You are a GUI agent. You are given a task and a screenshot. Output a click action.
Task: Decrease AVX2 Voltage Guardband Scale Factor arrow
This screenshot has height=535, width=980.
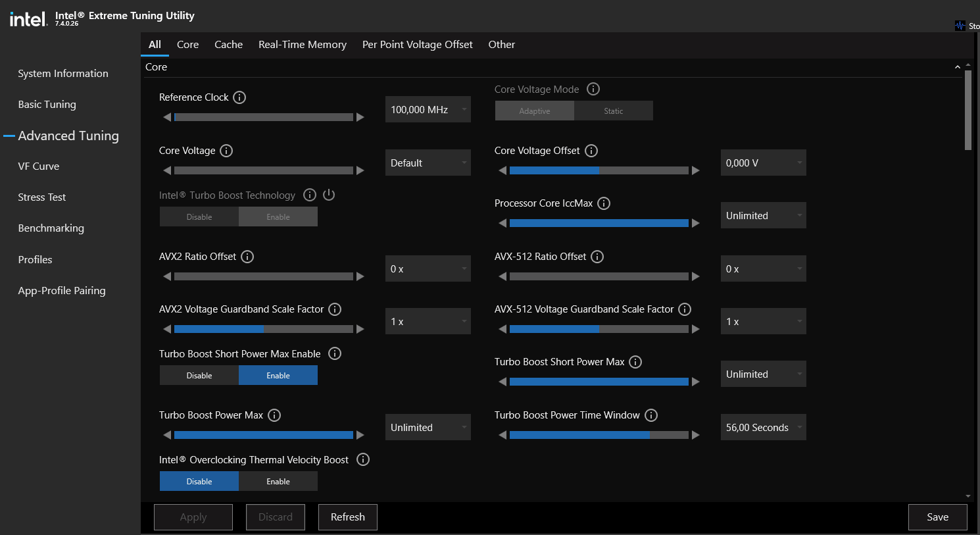167,329
